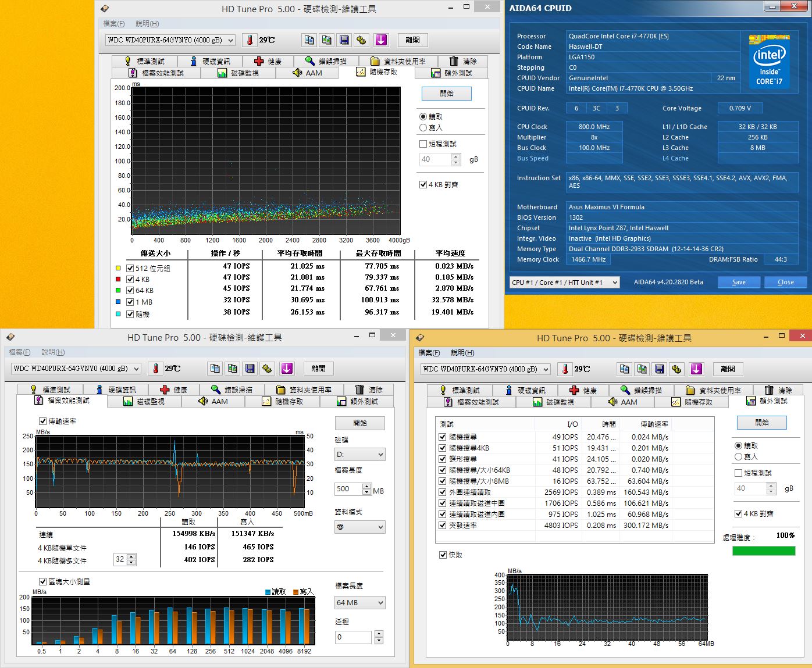Image resolution: width=812 pixels, height=668 pixels.
Task: Click copy info icon in bottom-left HD Tune window
Action: tap(215, 369)
